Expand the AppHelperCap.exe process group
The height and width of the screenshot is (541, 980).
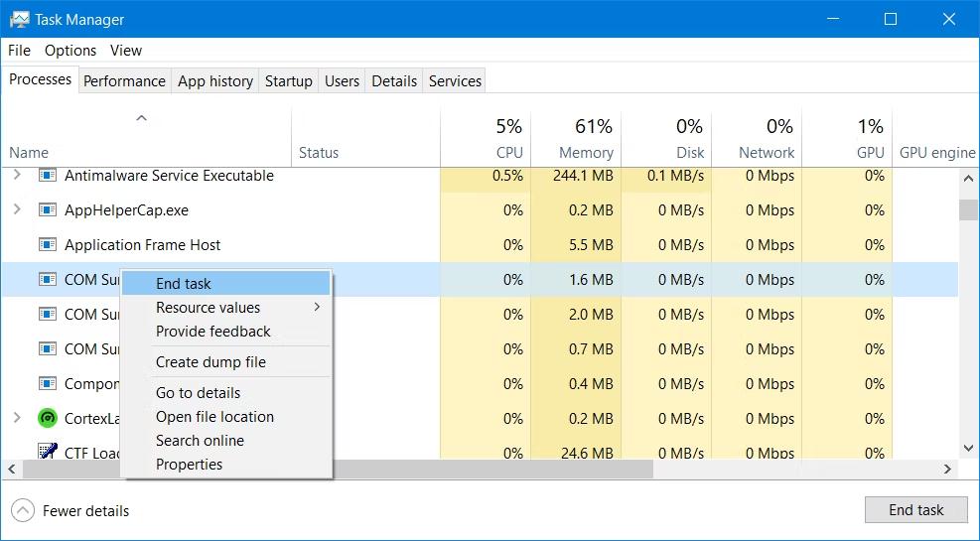coord(17,210)
